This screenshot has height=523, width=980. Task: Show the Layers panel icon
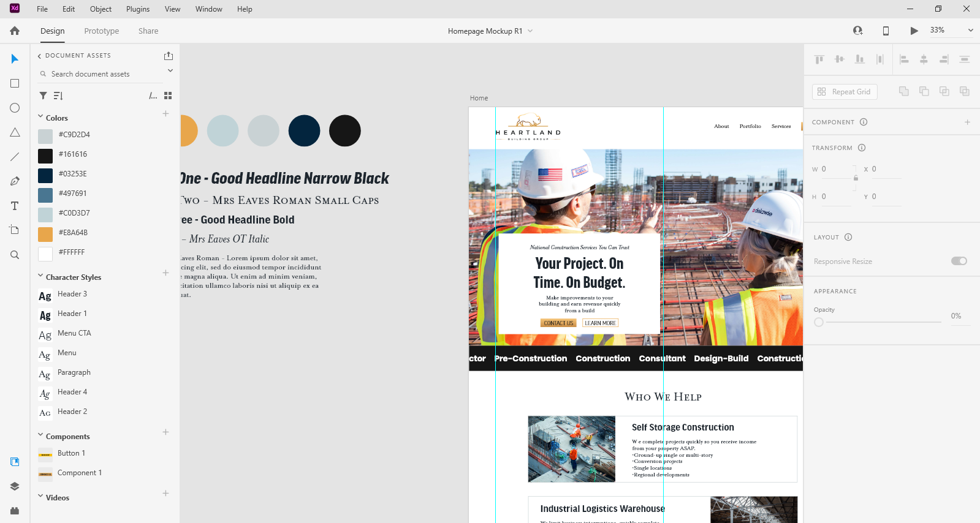(15, 486)
